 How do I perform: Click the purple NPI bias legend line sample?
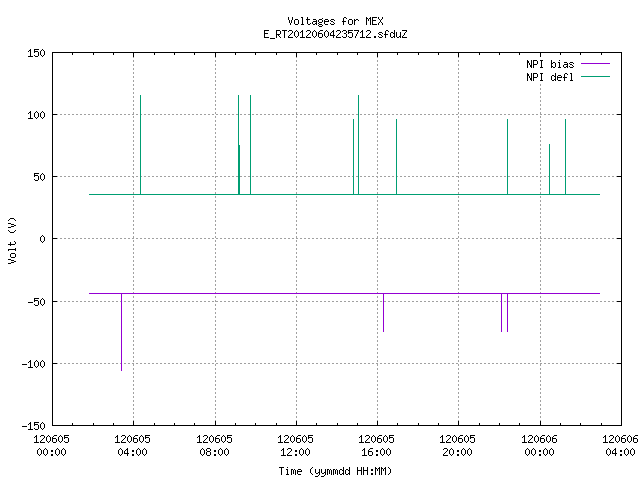(x=595, y=64)
